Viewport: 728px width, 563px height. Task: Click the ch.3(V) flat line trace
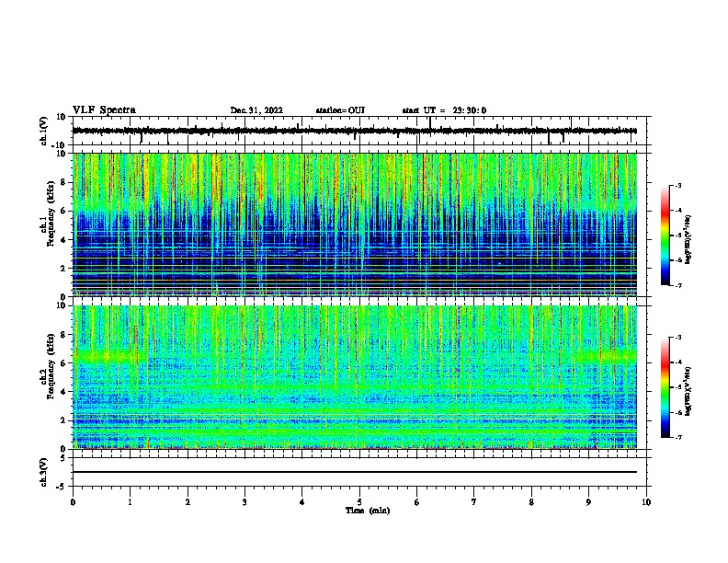point(355,472)
